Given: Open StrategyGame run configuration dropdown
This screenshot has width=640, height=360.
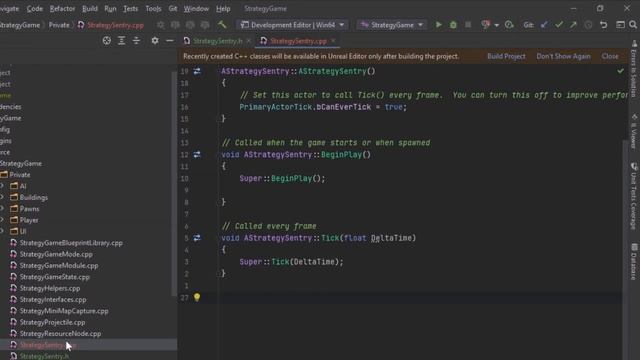Looking at the screenshot, I should [392, 25].
